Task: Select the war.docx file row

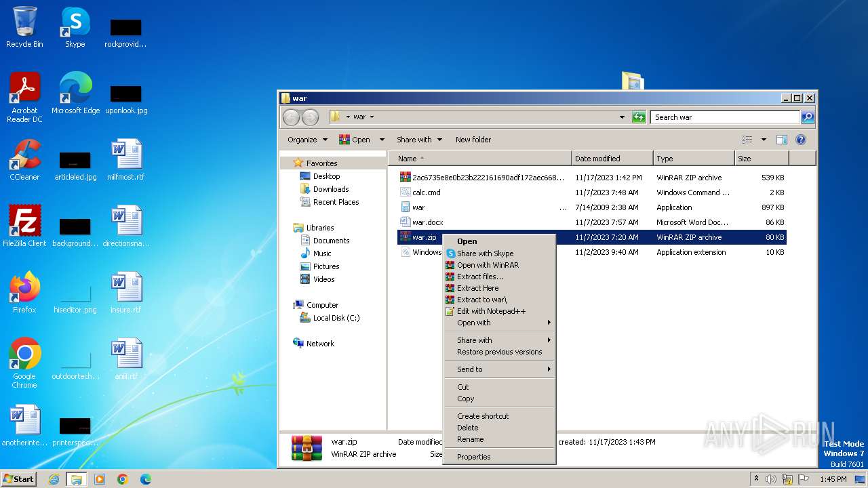Action: 591,222
